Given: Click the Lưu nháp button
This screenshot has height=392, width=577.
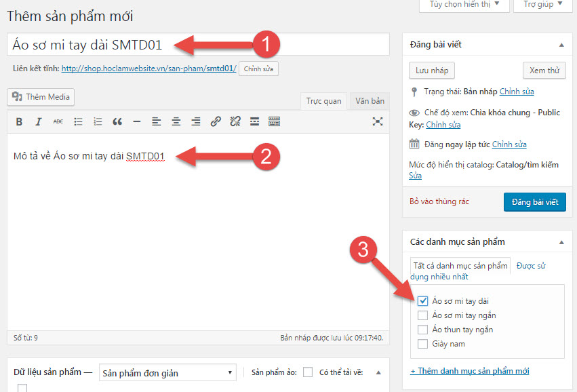Looking at the screenshot, I should coord(432,71).
